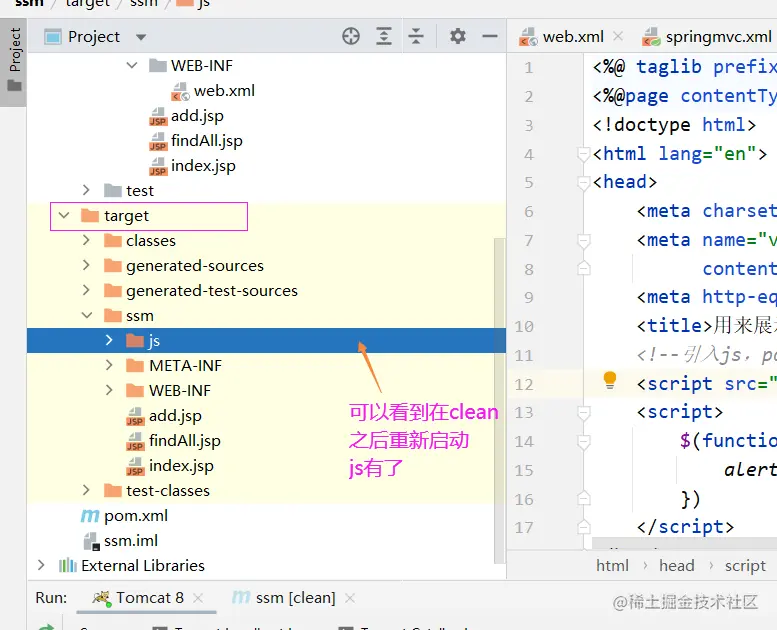777x630 pixels.
Task: Toggle the code fold marker at line 4
Action: [584, 154]
